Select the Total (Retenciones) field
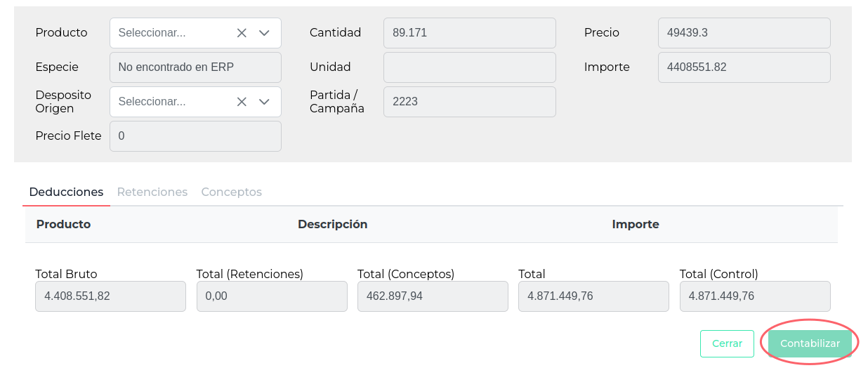868x368 pixels. (x=272, y=296)
